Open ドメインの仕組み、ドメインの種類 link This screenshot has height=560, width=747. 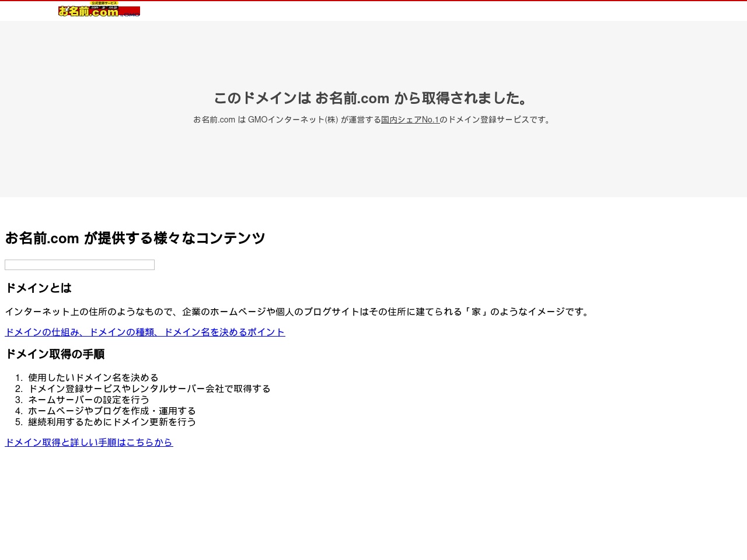pos(145,332)
